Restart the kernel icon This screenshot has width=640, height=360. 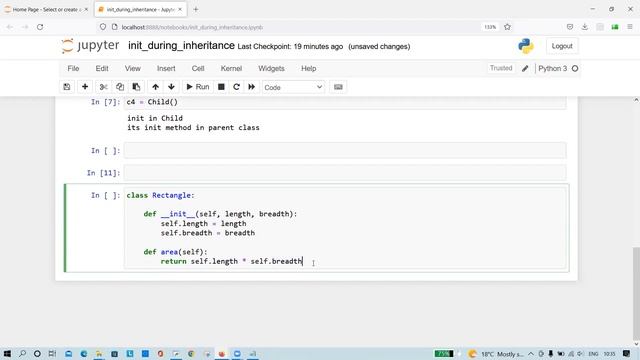236,87
